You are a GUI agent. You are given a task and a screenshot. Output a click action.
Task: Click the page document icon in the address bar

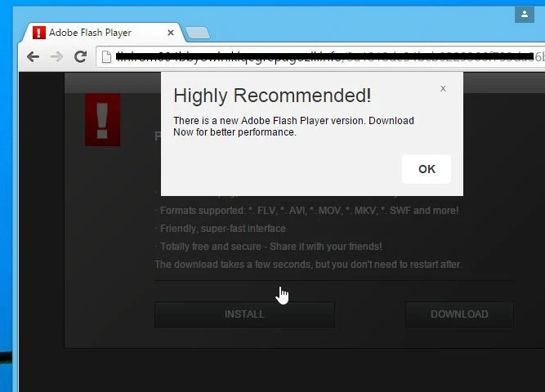(107, 57)
